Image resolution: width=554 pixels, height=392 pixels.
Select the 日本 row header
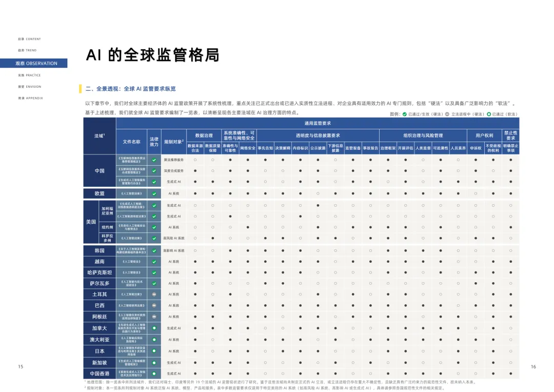pos(100,351)
